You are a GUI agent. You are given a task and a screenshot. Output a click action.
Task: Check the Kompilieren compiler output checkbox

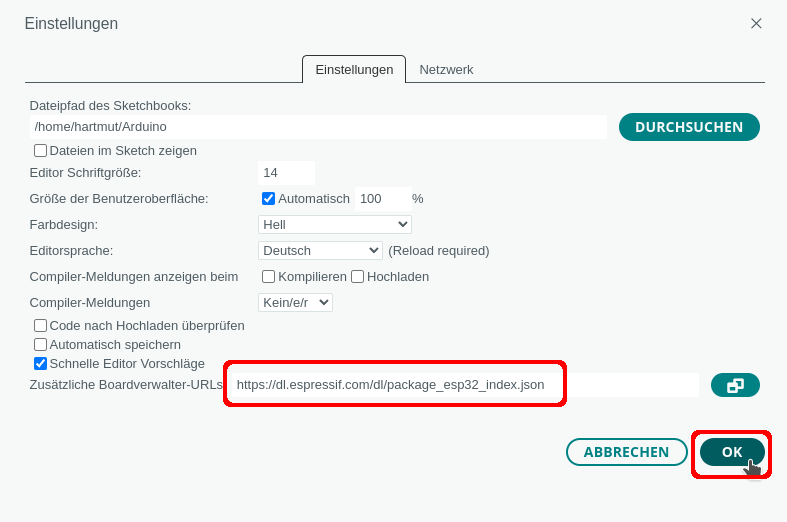[269, 276]
